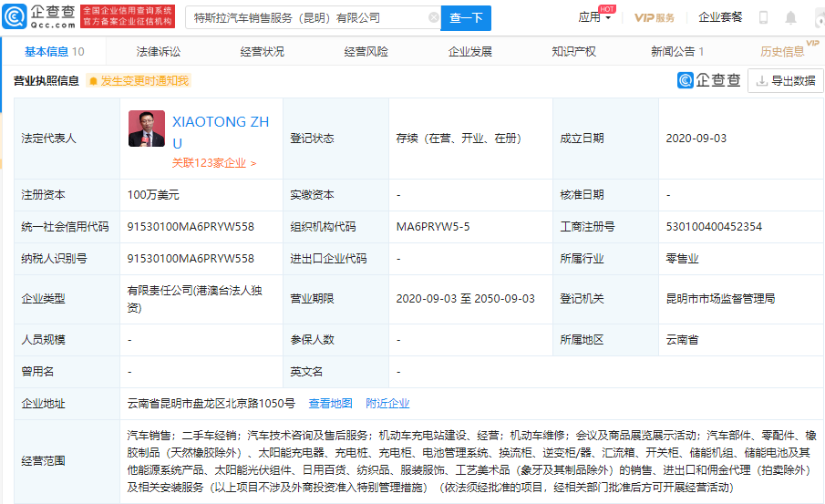Open VIP服务 link
This screenshot has height=504, width=825.
coord(654,17)
